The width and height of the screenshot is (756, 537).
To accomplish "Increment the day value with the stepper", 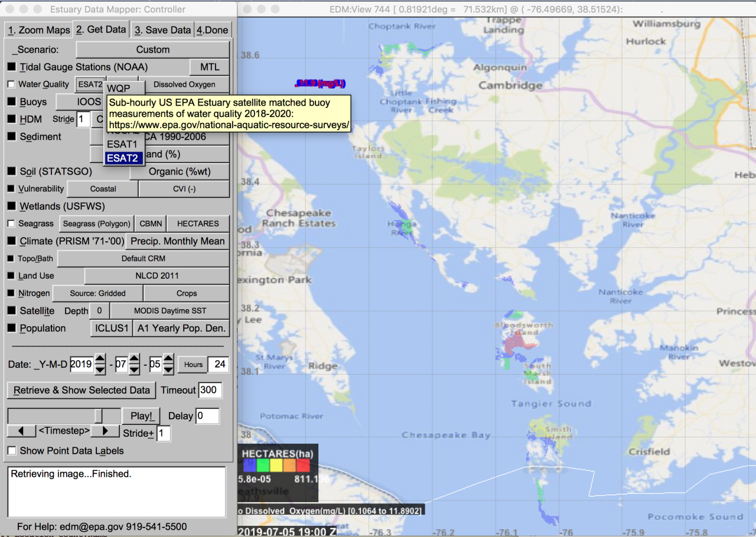I will [167, 360].
